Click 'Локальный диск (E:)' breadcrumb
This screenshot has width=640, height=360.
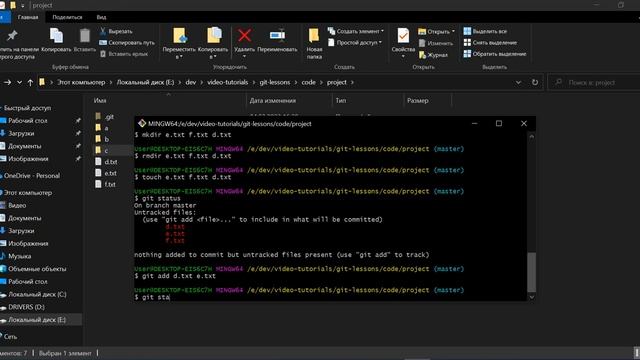pos(145,82)
